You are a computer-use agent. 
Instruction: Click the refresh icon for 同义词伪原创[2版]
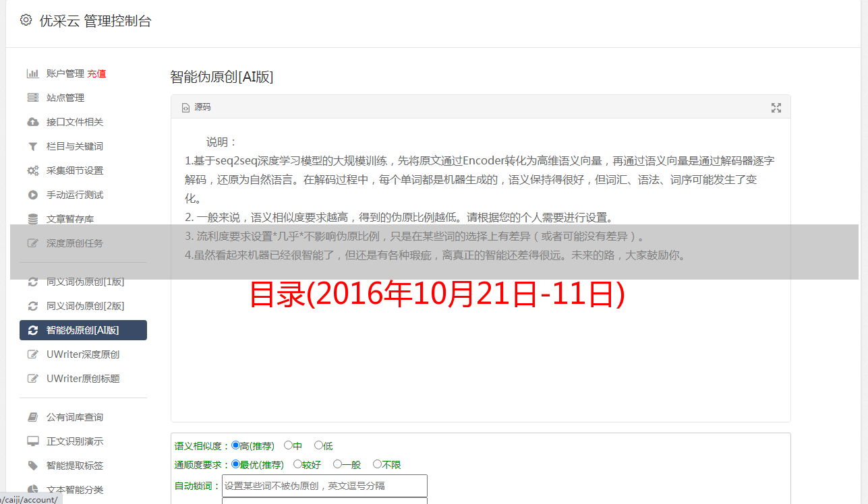coord(32,306)
